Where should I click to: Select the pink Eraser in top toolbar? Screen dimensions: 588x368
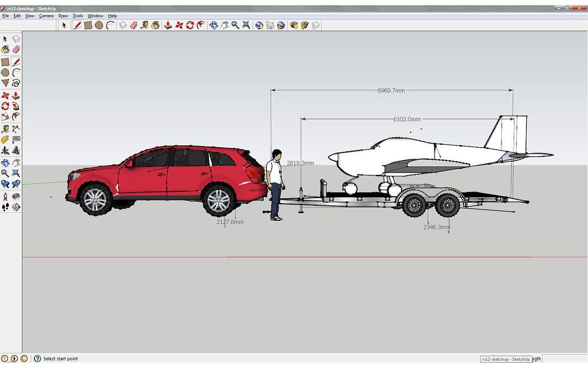click(134, 25)
